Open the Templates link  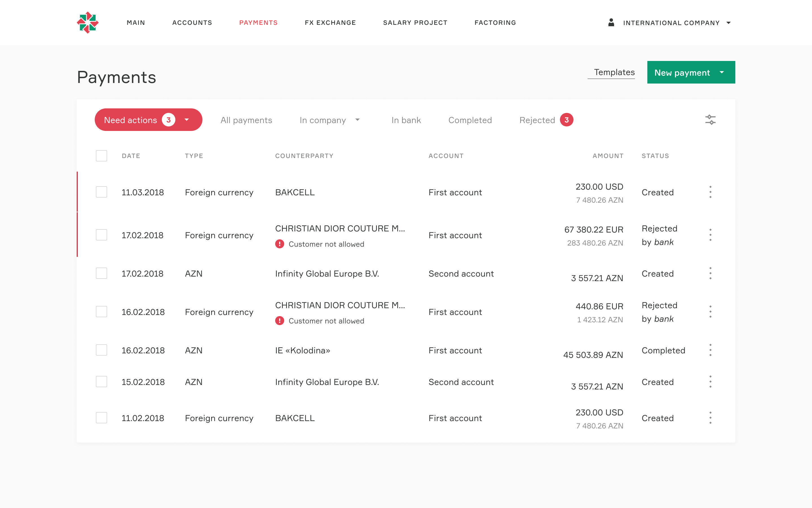[x=614, y=72]
